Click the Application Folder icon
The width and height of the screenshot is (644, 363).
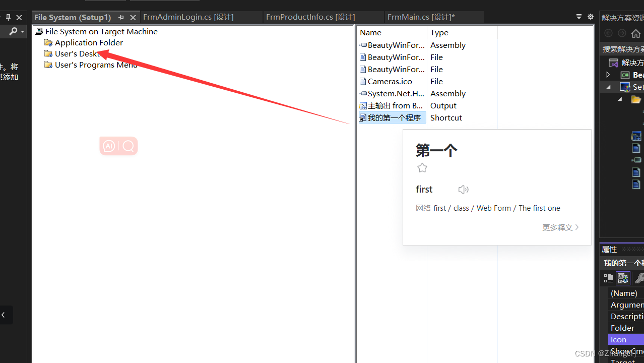coord(48,42)
